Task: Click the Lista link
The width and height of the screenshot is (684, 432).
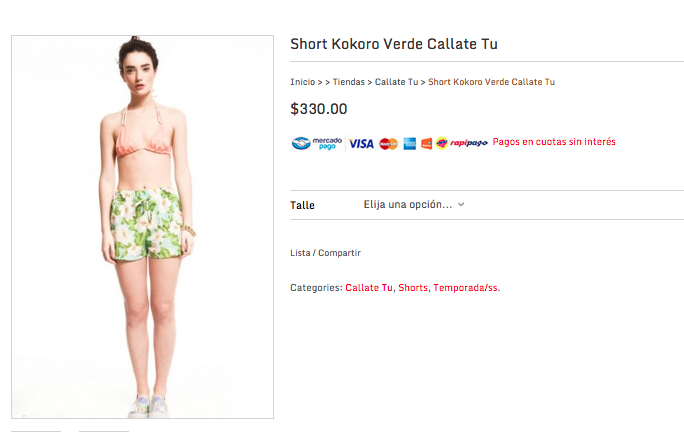Action: 300,253
